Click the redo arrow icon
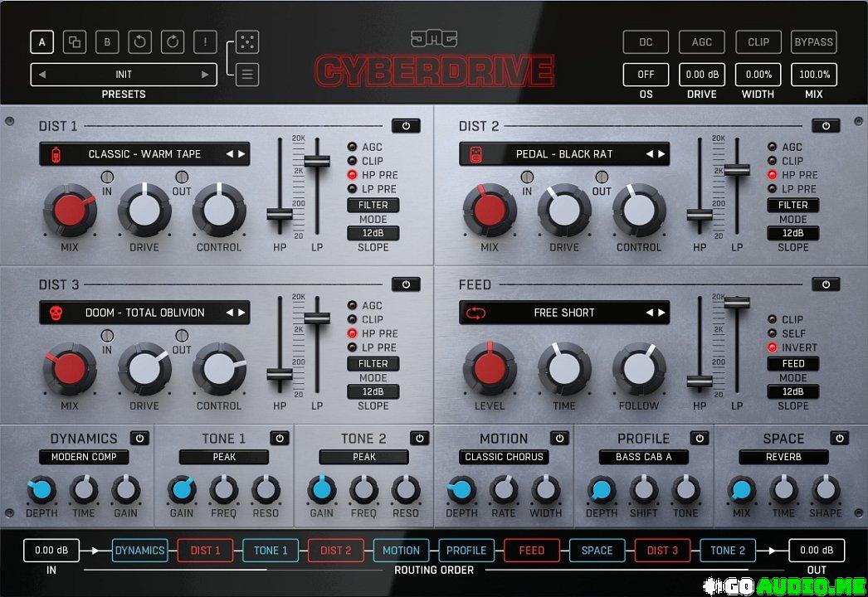The image size is (868, 597). [173, 41]
